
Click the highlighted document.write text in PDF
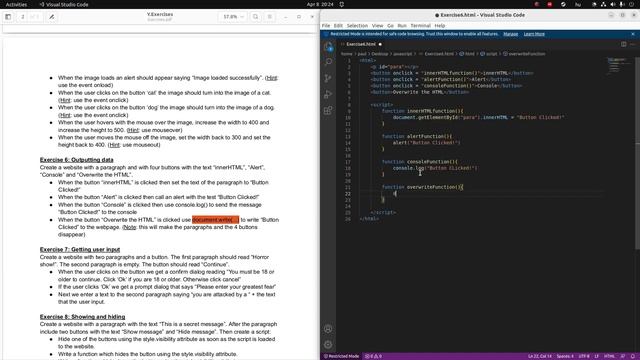(x=215, y=220)
